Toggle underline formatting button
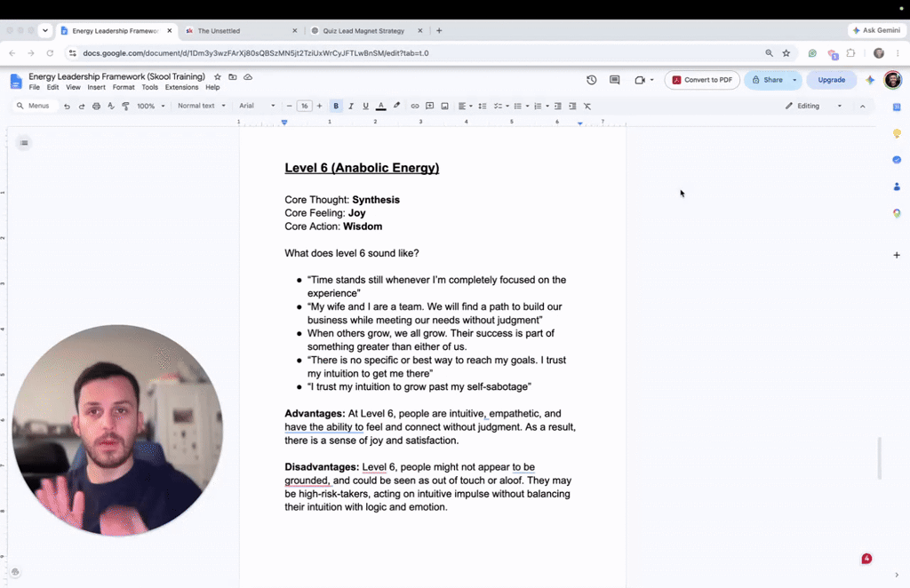The image size is (910, 588). [x=365, y=106]
